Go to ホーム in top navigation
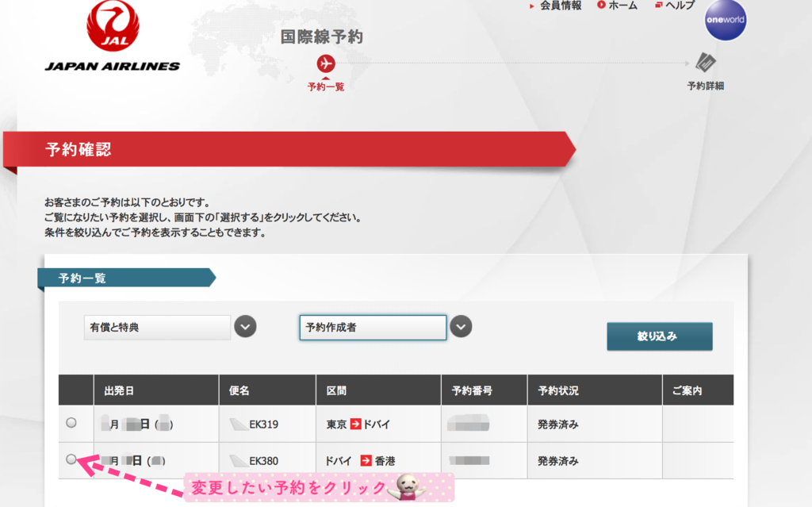 click(622, 6)
